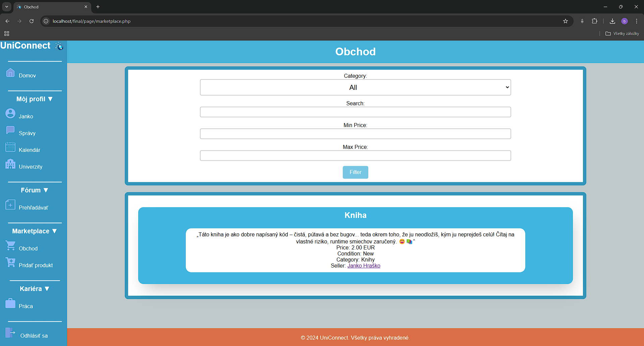The image size is (644, 346).
Task: Collapse the Kariéra section
Action: point(35,289)
